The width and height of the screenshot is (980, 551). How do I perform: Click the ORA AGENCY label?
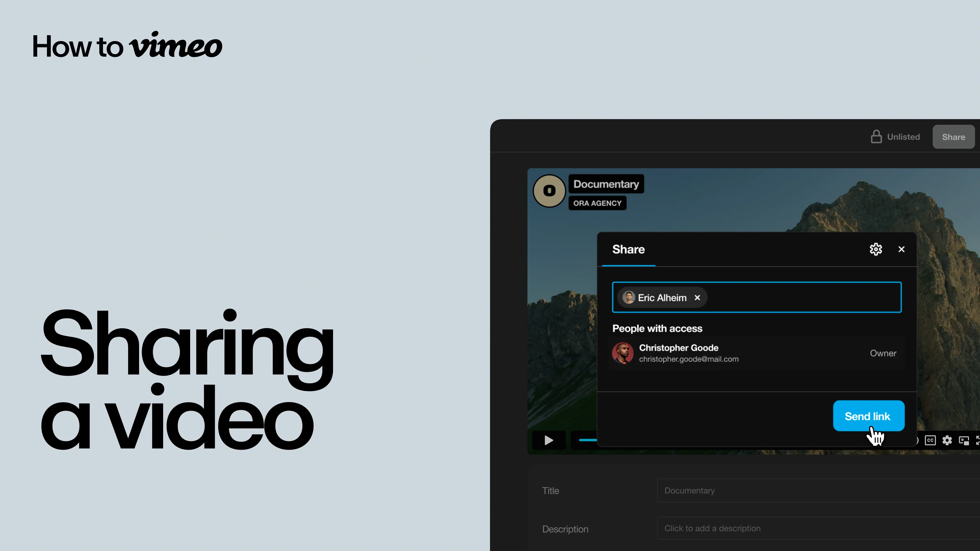coord(597,203)
